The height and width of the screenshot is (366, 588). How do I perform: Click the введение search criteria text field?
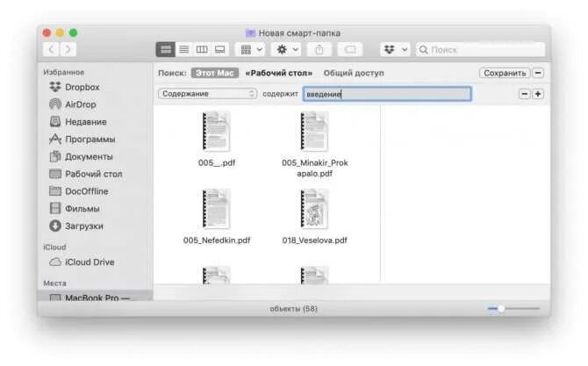point(387,94)
